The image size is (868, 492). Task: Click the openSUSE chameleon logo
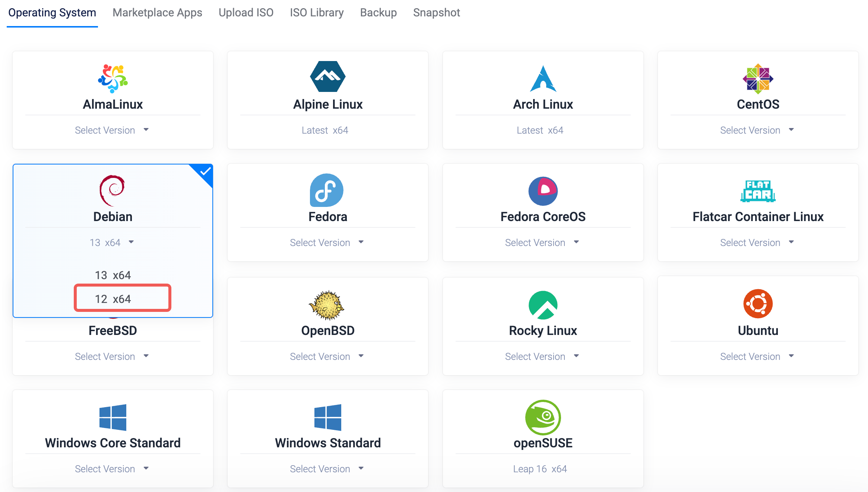click(543, 417)
